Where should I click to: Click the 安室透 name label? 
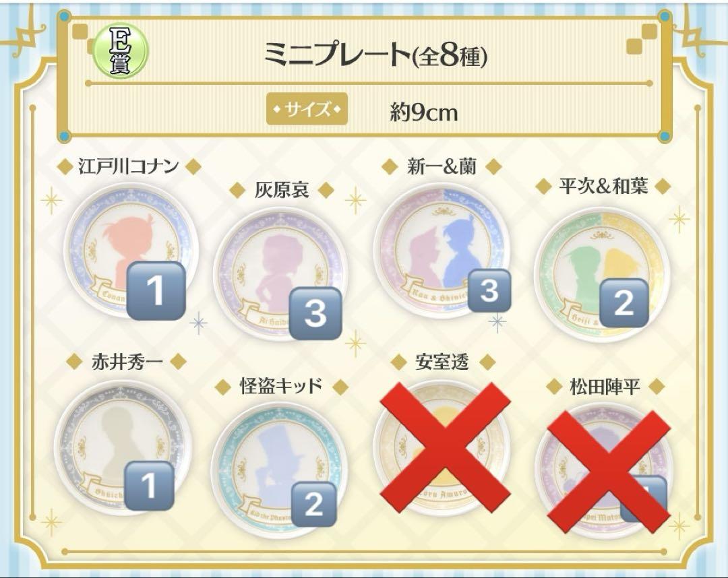coord(442,362)
